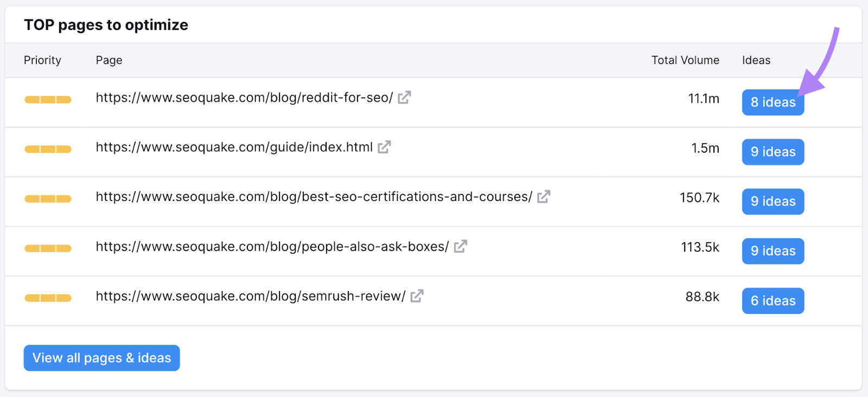Click the Total Volume column header

point(685,60)
